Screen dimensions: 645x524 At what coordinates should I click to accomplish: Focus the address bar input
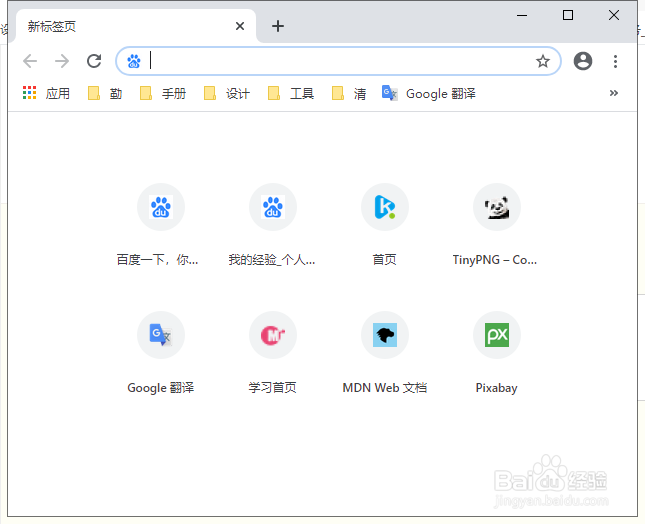coord(339,61)
